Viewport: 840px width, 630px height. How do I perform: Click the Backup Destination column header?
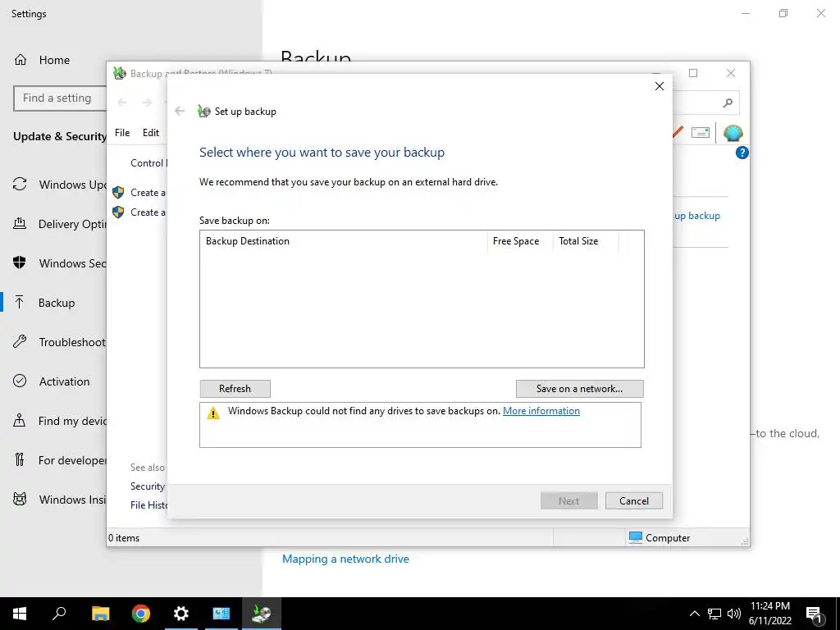[344, 241]
